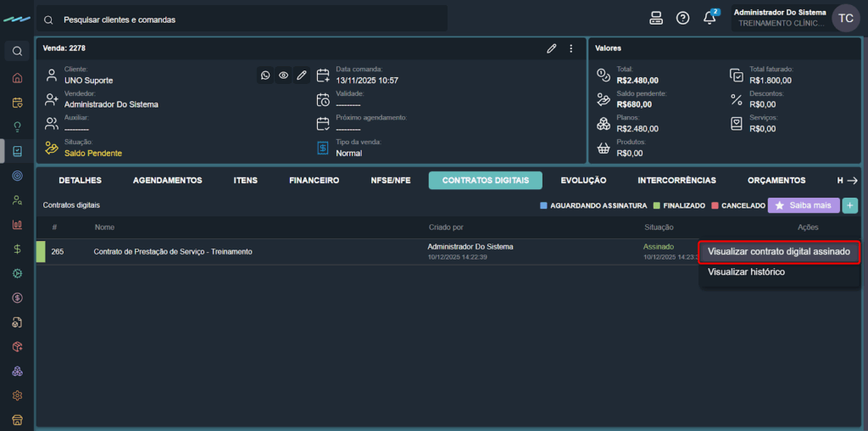Edit sale 2278 using header pencil icon
Image resolution: width=868 pixels, height=431 pixels.
tap(552, 48)
